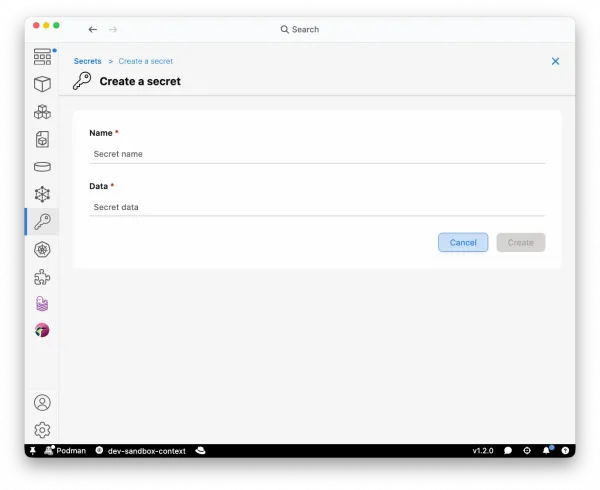Open the round colorful bird extension icon
Image resolution: width=600 pixels, height=490 pixels.
click(42, 330)
